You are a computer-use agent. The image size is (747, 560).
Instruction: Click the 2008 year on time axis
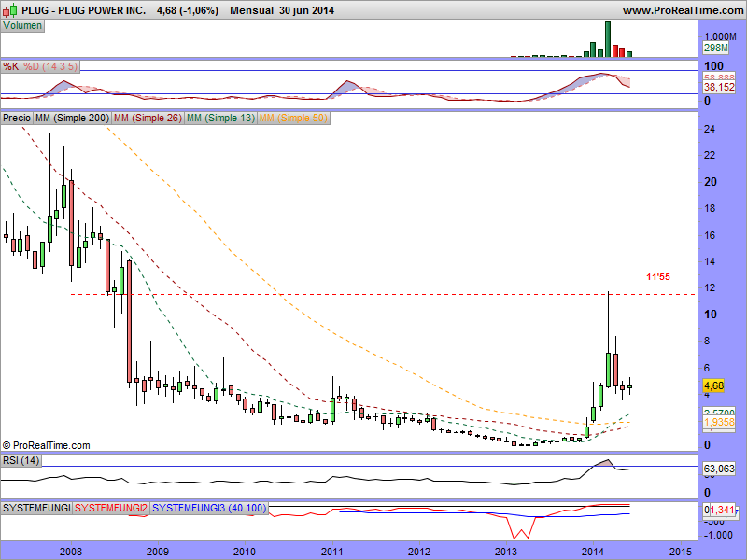[x=71, y=552]
